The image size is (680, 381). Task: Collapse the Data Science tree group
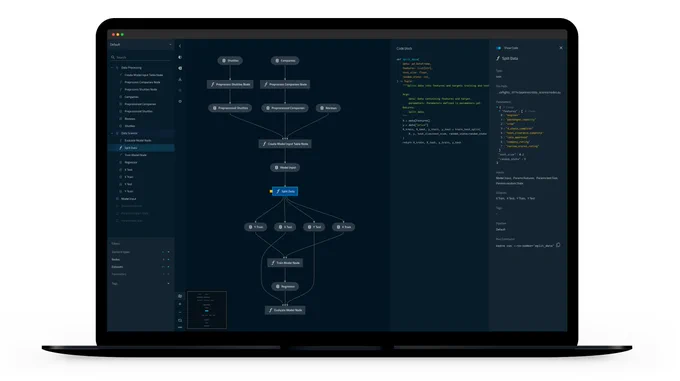click(112, 133)
